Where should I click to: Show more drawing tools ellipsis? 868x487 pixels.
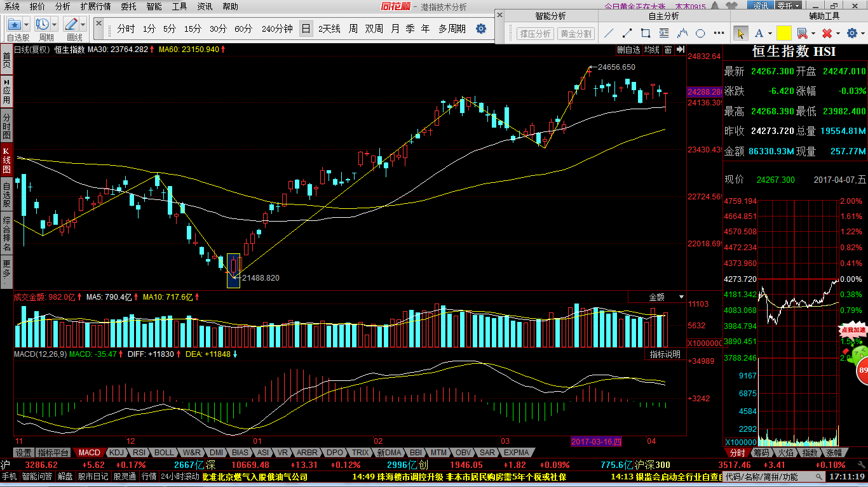point(719,33)
